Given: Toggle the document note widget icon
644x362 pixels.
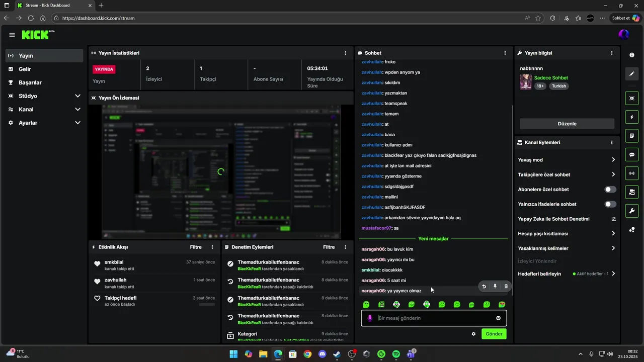Looking at the screenshot, I should tap(632, 136).
